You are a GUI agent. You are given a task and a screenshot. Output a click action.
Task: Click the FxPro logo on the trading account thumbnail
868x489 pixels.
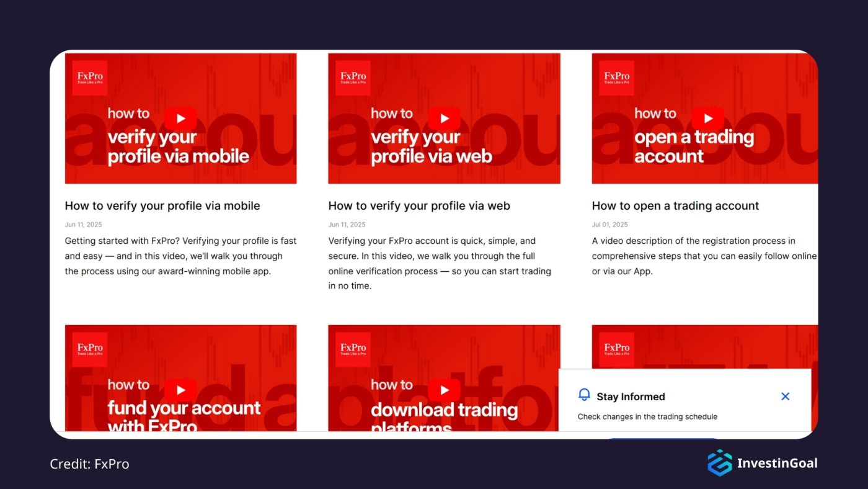[617, 78]
